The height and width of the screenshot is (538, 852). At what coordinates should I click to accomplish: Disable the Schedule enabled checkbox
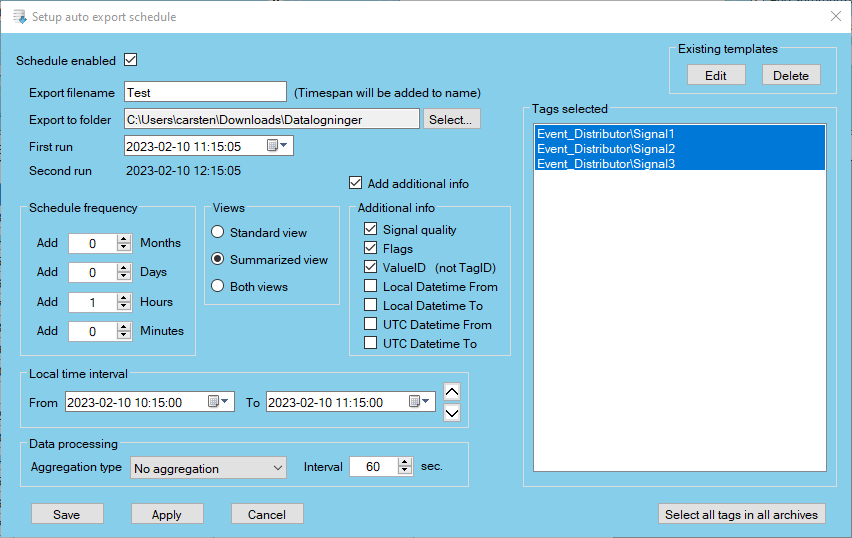coord(130,60)
